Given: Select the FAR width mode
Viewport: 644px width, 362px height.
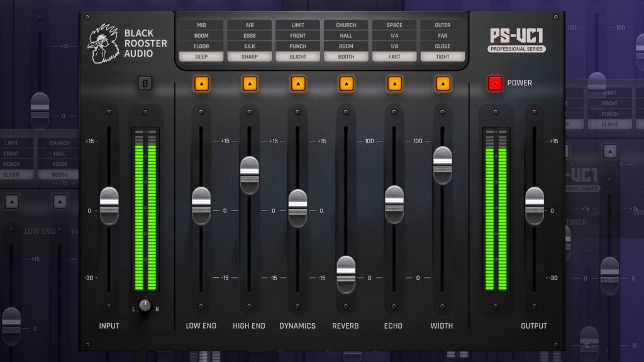Looking at the screenshot, I should 443,36.
